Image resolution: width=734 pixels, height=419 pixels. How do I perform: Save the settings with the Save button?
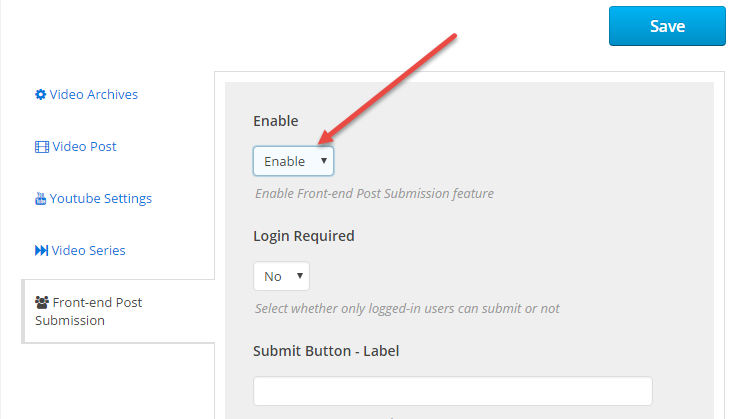pos(667,26)
